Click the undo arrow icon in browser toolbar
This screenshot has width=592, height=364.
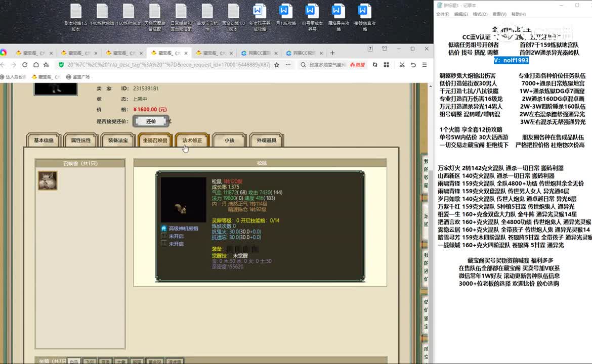[x=413, y=65]
